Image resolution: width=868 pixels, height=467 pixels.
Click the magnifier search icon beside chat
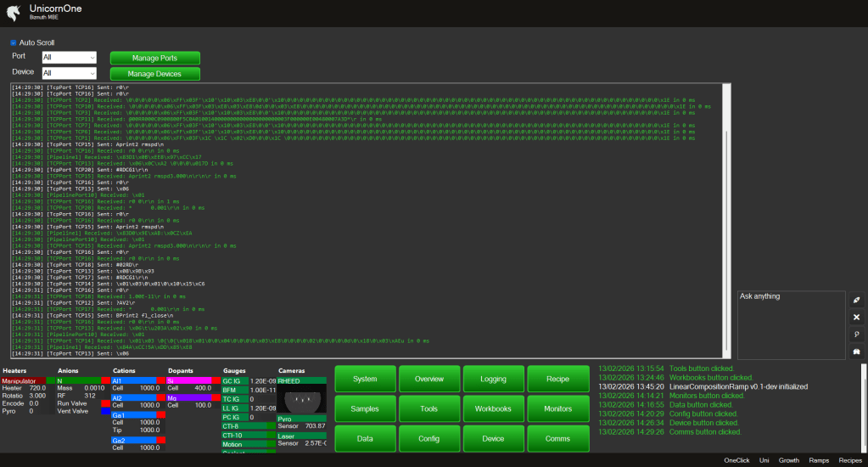pos(856,334)
